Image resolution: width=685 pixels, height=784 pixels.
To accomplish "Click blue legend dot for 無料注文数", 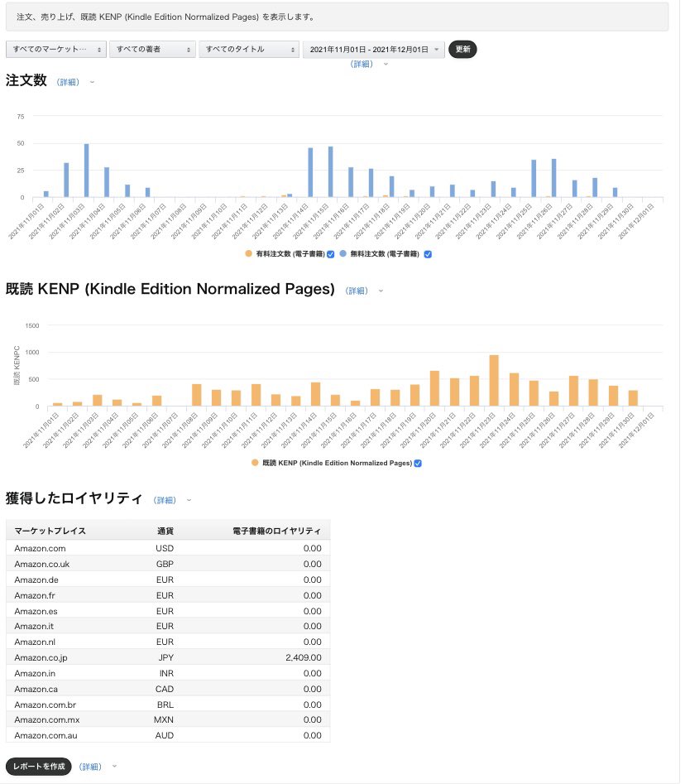I will [x=342, y=253].
